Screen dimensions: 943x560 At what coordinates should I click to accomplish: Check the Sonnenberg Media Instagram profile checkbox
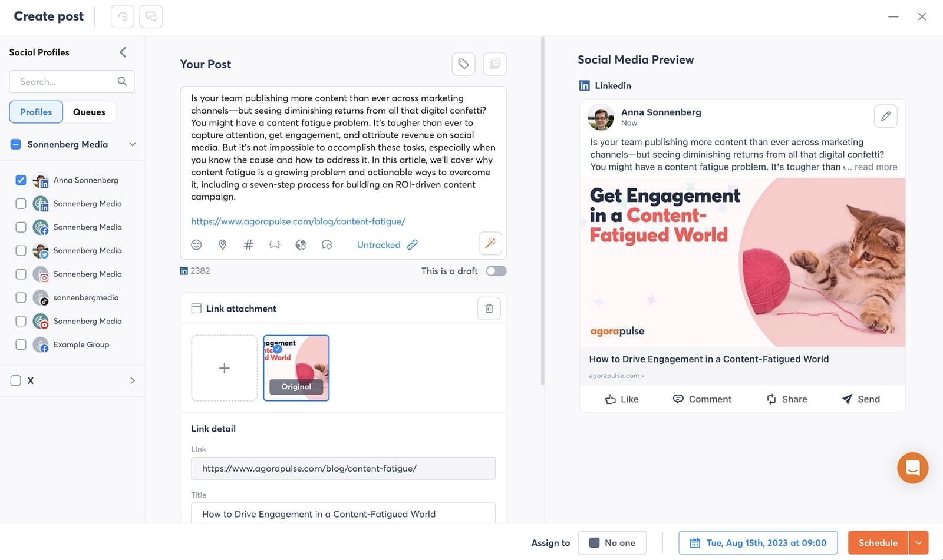pyautogui.click(x=21, y=274)
